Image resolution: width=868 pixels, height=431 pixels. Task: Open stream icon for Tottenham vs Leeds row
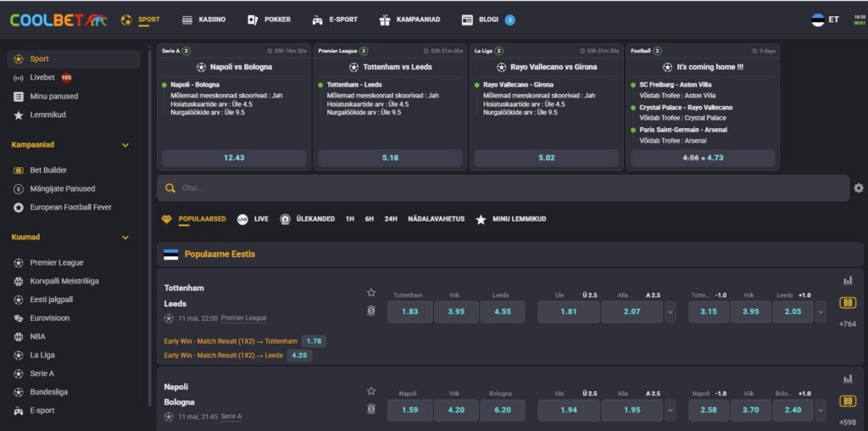371,311
